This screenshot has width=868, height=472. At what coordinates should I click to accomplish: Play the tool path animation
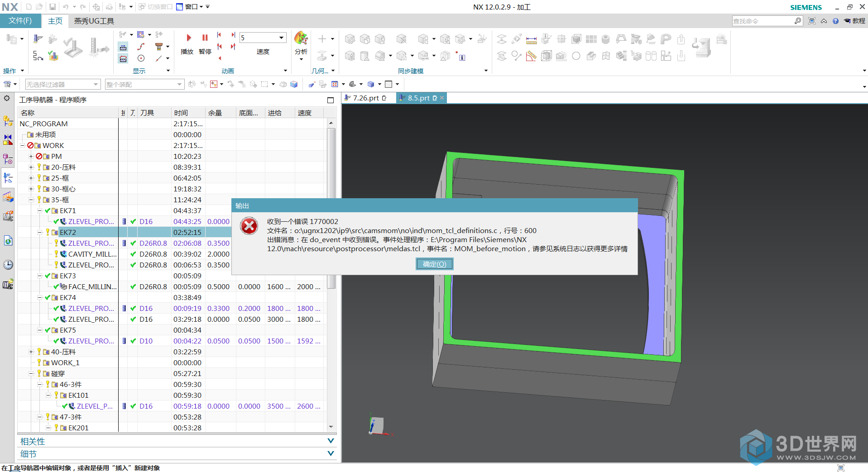coord(187,43)
